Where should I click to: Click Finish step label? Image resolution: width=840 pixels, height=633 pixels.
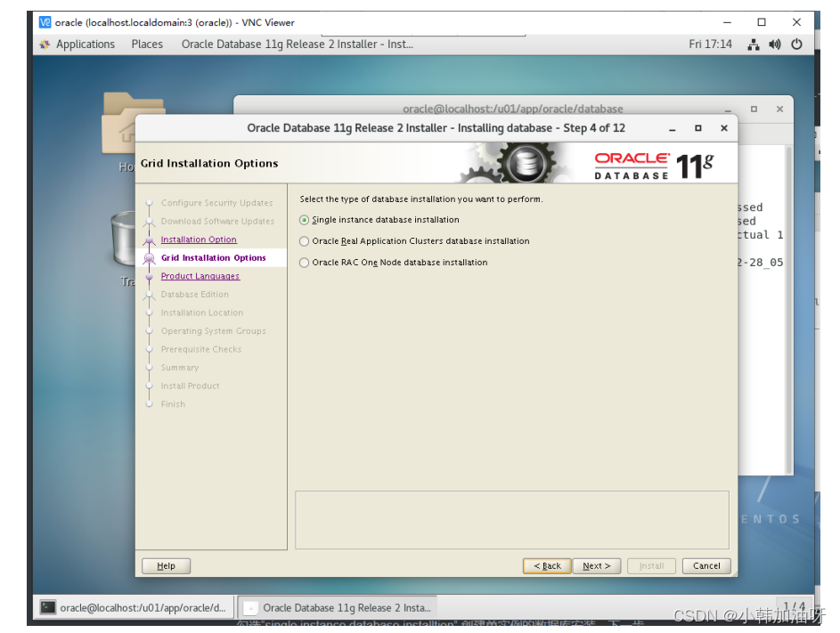[x=173, y=404]
